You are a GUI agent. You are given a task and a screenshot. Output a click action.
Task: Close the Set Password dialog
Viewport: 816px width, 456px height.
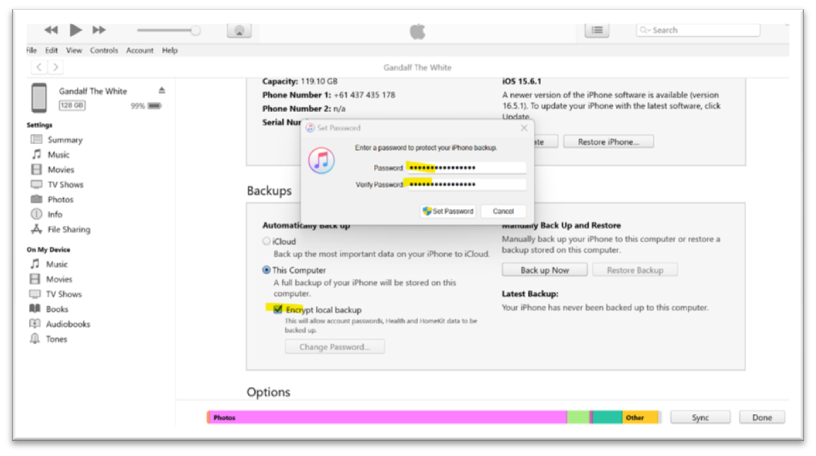(524, 128)
